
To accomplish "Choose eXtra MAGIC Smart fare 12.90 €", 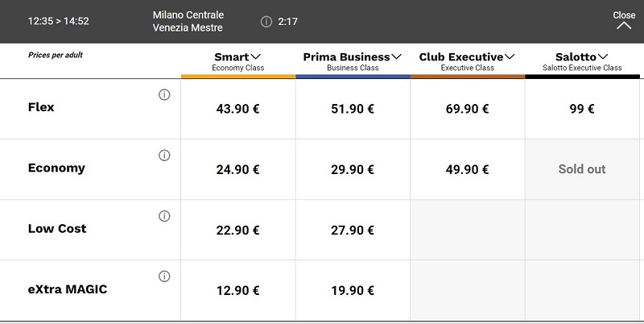I will point(237,290).
